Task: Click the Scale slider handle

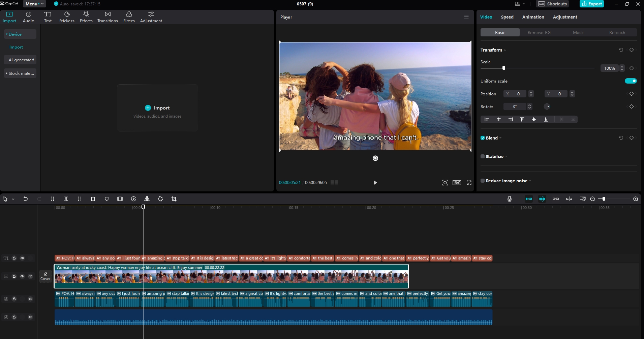Action: point(504,68)
